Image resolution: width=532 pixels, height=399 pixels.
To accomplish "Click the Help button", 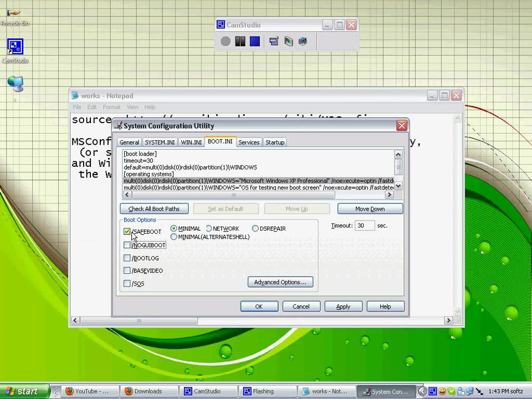I will [385, 306].
